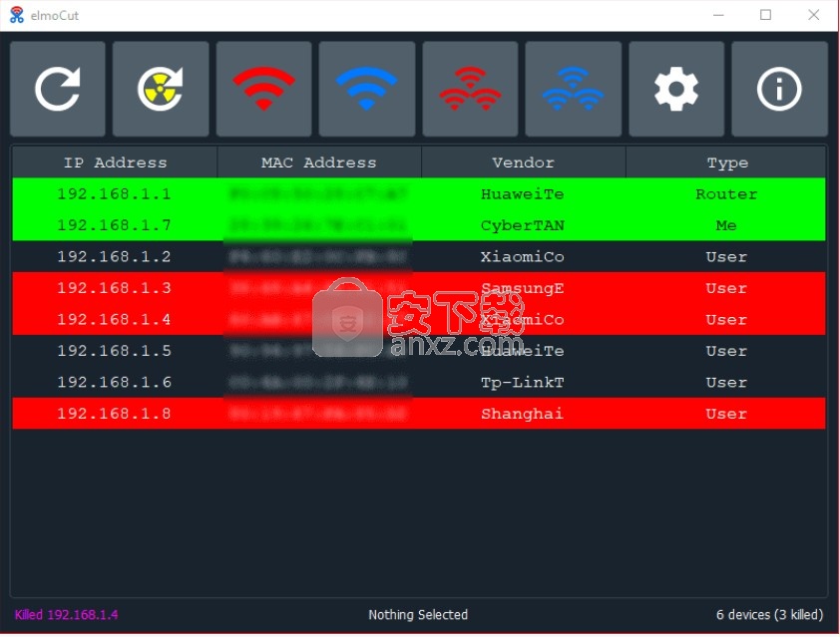This screenshot has height=637, width=840.
Task: Click the 'Killed 192.168.1.4' status message
Action: [x=67, y=614]
